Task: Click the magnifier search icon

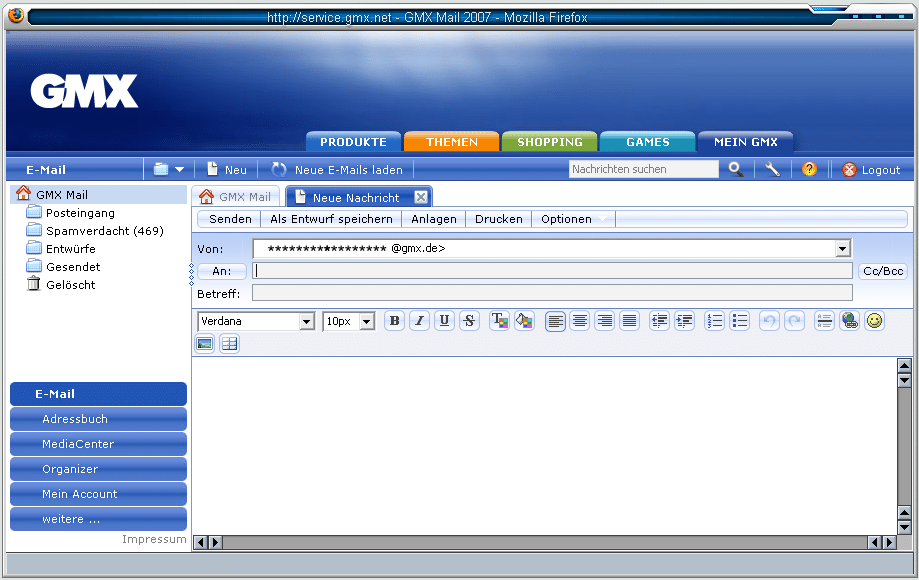Action: (x=736, y=169)
